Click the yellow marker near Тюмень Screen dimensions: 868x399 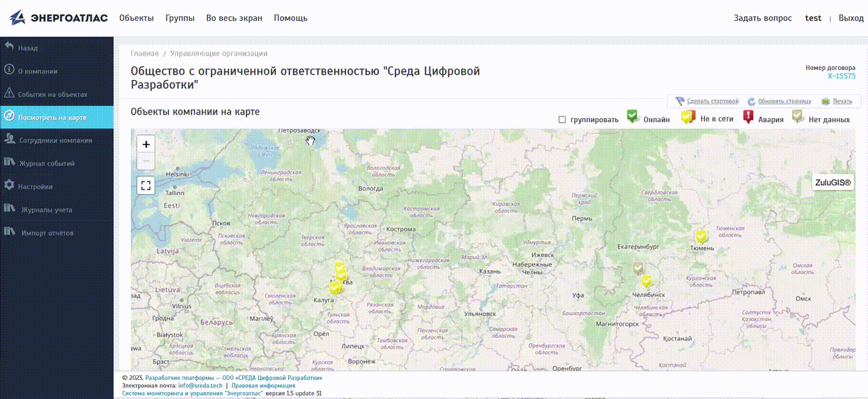(x=701, y=236)
